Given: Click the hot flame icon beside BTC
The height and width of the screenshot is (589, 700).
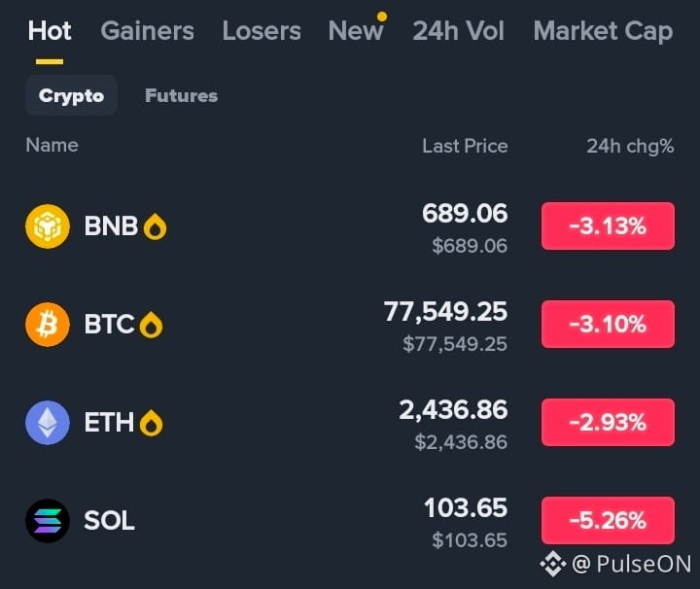Looking at the screenshot, I should coord(151,325).
